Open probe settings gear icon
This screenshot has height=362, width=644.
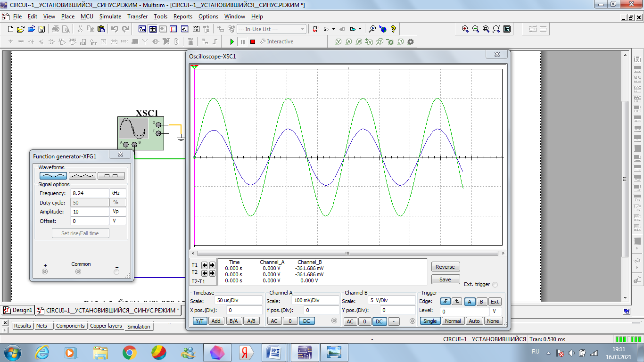click(410, 42)
